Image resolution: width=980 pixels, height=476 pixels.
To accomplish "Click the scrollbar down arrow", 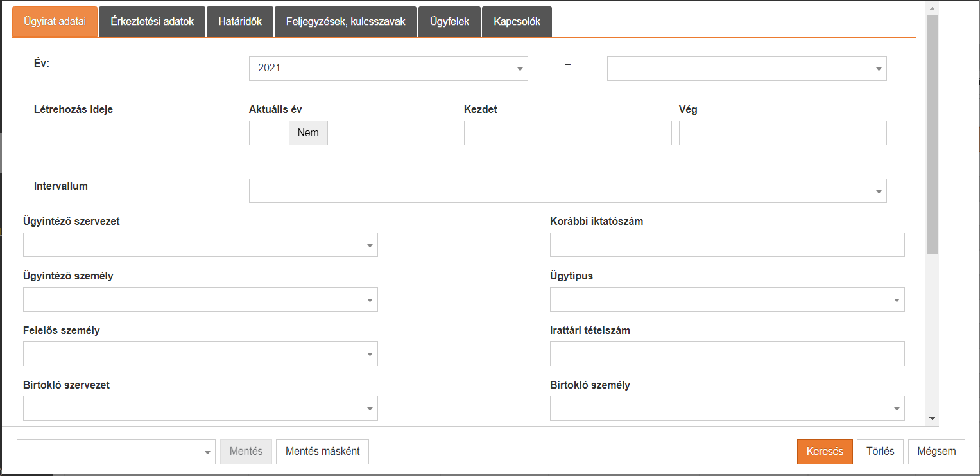I will pos(932,418).
